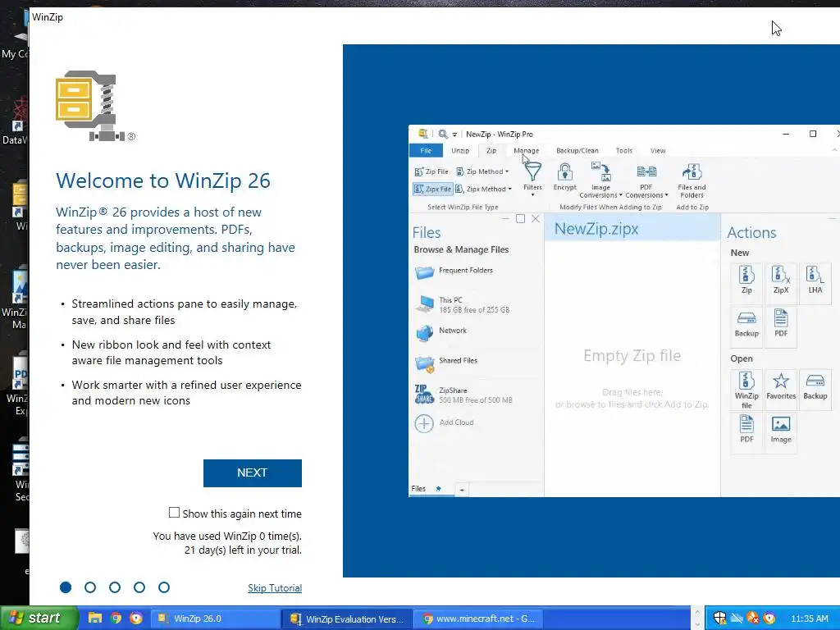This screenshot has width=840, height=630.
Task: Click the Zip ribbon tab in the preview image
Action: click(491, 151)
